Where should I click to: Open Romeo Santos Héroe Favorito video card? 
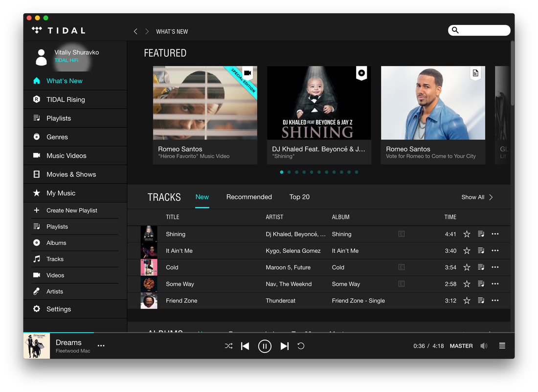point(205,115)
